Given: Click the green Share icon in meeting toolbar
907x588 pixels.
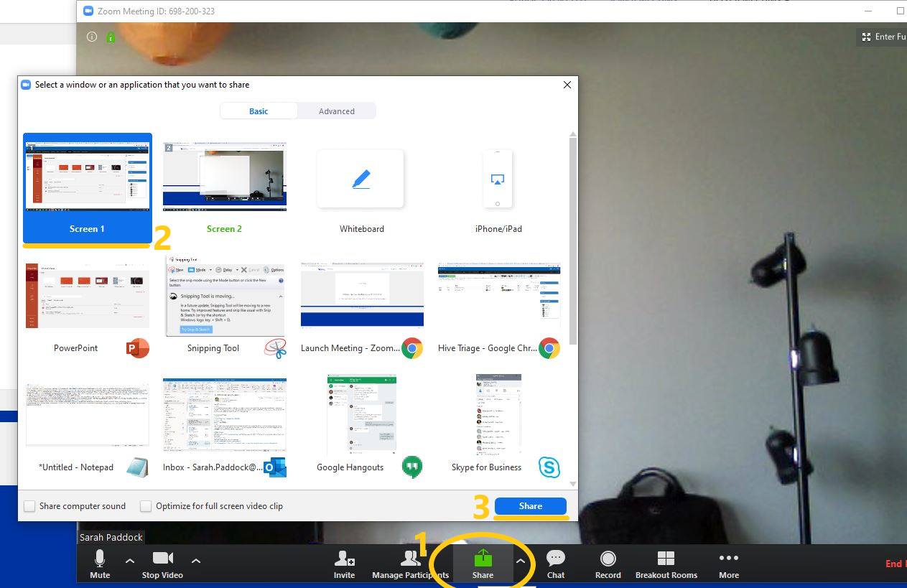Looking at the screenshot, I should pyautogui.click(x=483, y=558).
